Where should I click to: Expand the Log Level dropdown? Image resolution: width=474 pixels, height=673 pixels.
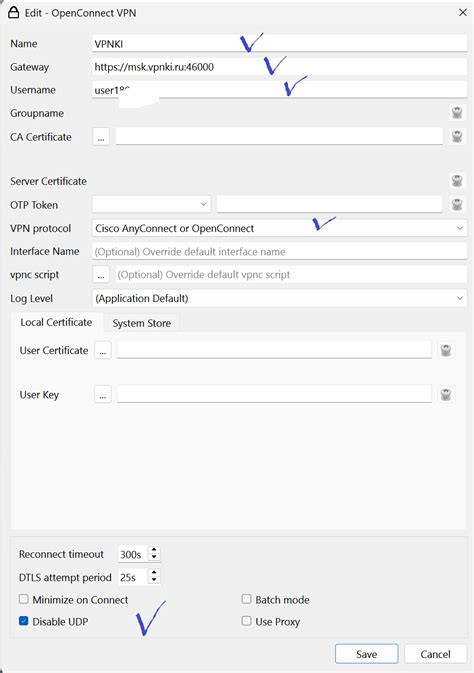280,298
